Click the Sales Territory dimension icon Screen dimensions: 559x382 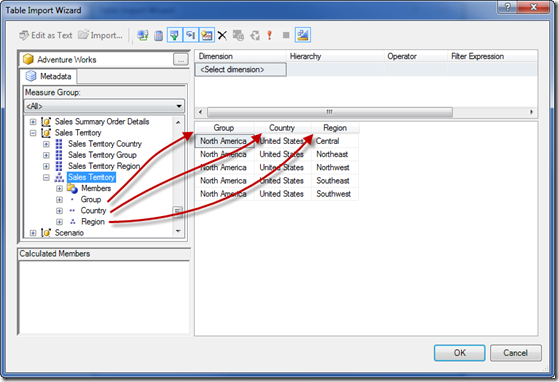click(46, 133)
